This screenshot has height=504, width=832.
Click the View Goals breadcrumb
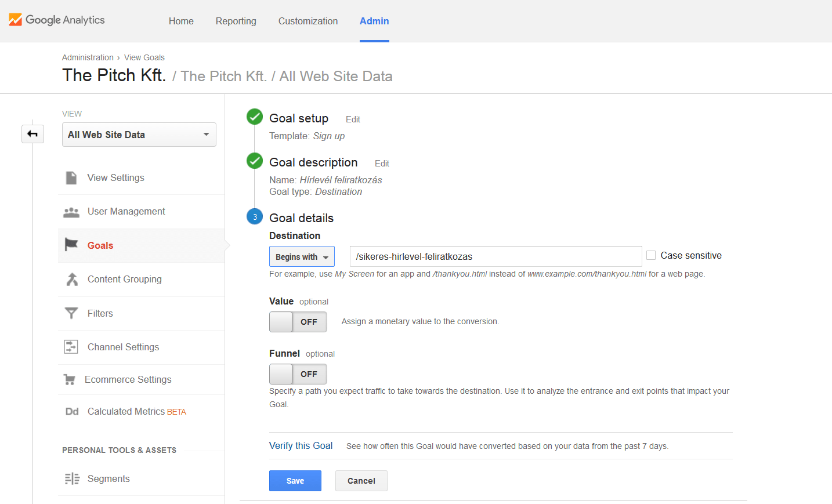click(144, 57)
